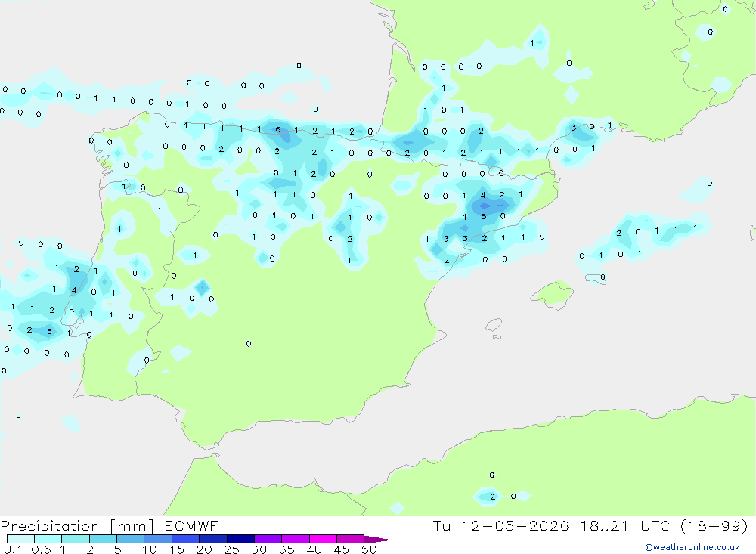This screenshot has width=756, height=554.
Task: Click the '50' legend scale label
Action: (370, 549)
